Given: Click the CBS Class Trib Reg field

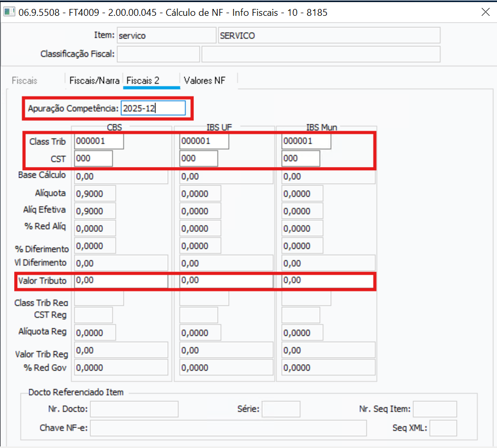Looking at the screenshot, I should point(99,298).
